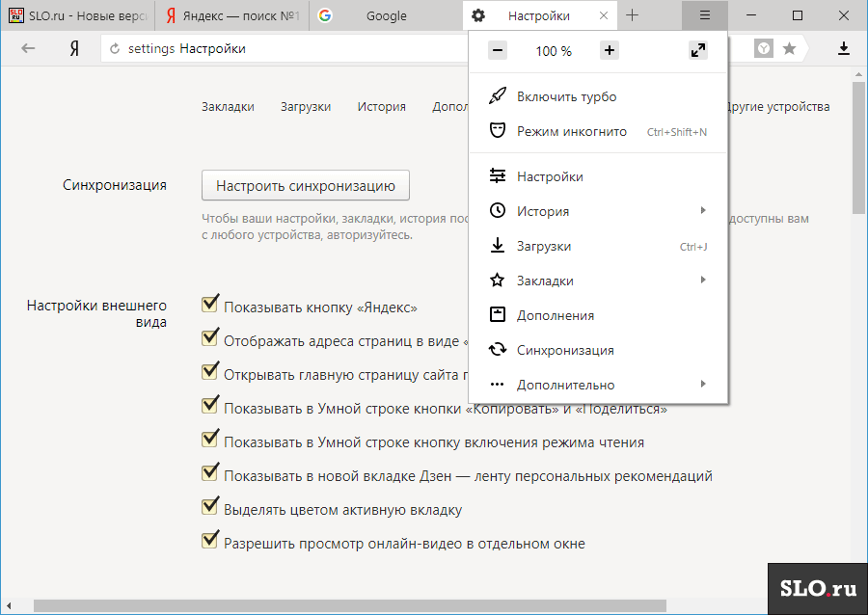Switch to Яндекс browser tab
868x615 pixels.
click(x=231, y=15)
